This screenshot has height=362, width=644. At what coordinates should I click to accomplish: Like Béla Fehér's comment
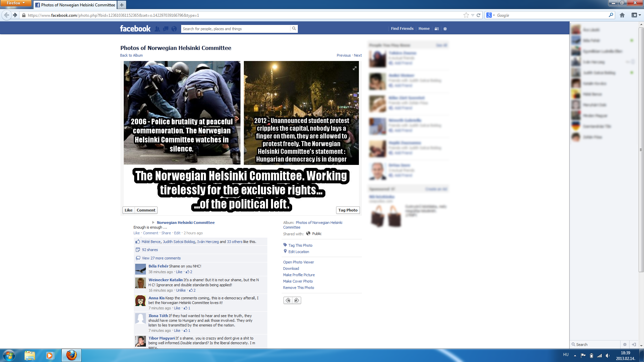[179, 272]
